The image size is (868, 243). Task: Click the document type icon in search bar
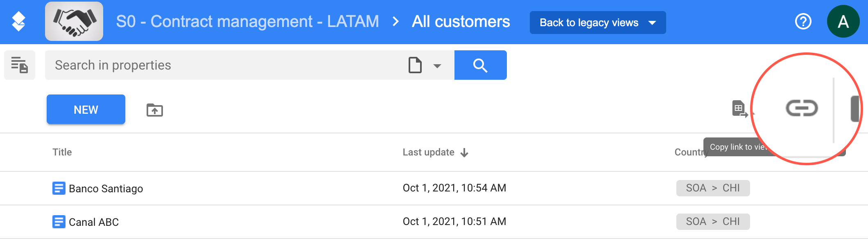tap(415, 65)
